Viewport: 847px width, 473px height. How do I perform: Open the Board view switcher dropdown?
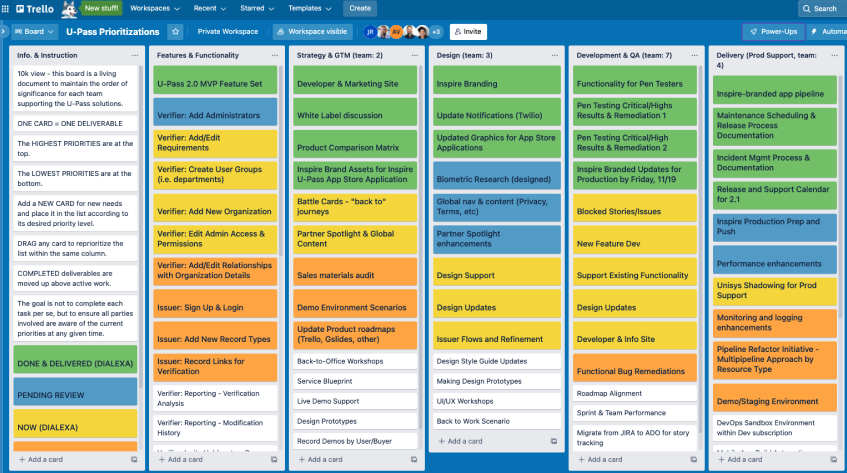(x=34, y=32)
